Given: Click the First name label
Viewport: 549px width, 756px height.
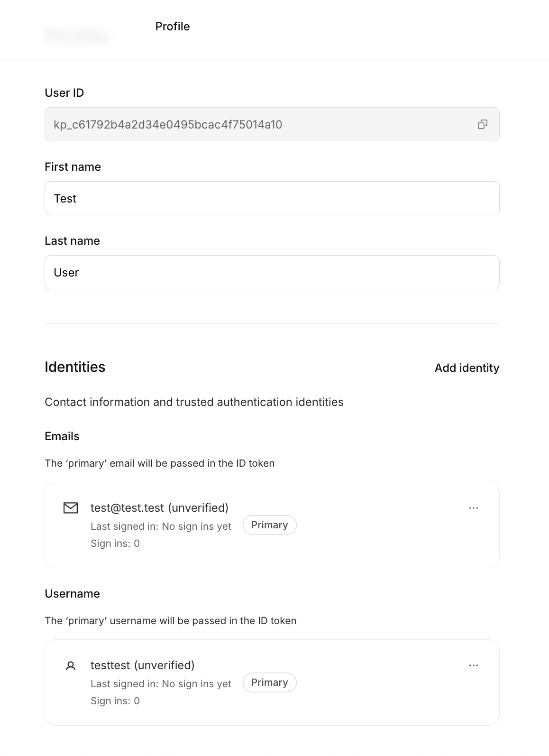Looking at the screenshot, I should pyautogui.click(x=73, y=167).
